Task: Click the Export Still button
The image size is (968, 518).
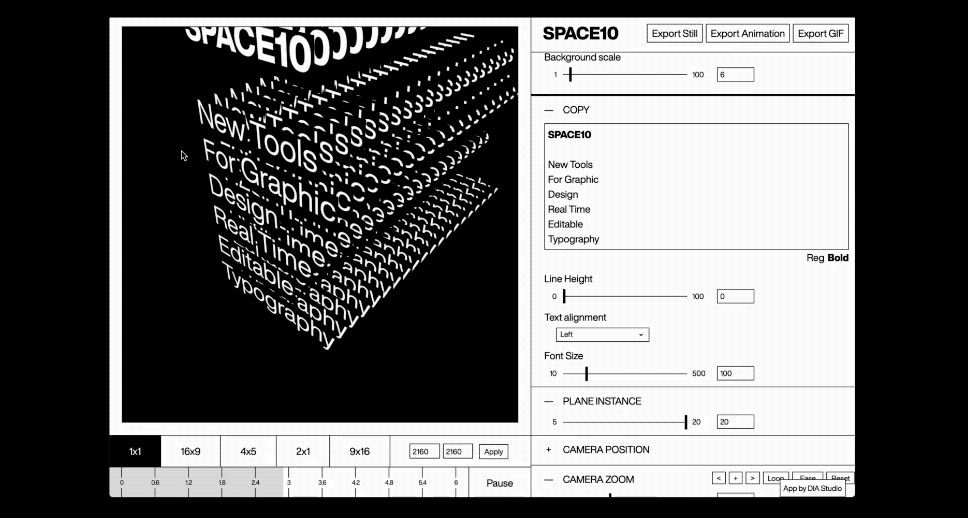Action: coord(675,33)
